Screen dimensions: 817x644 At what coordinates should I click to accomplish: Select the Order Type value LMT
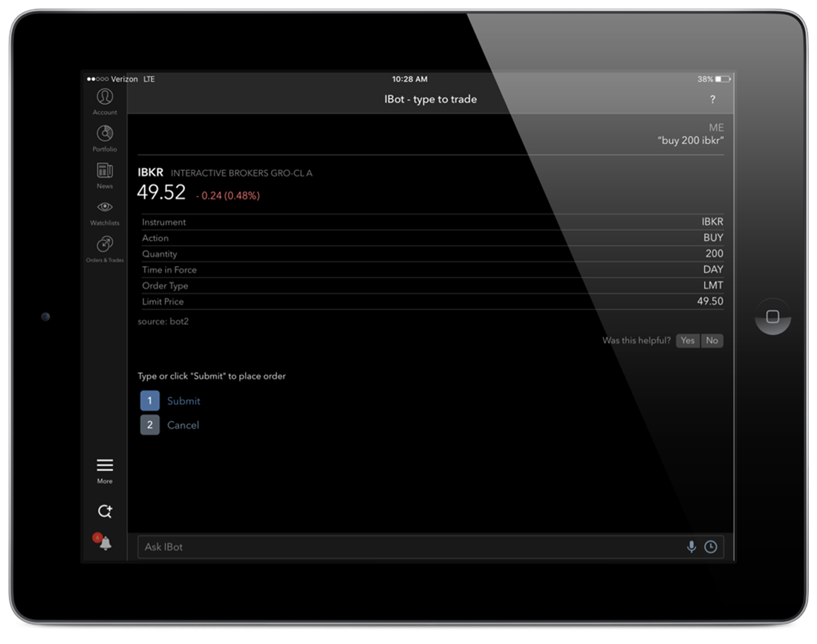[713, 285]
